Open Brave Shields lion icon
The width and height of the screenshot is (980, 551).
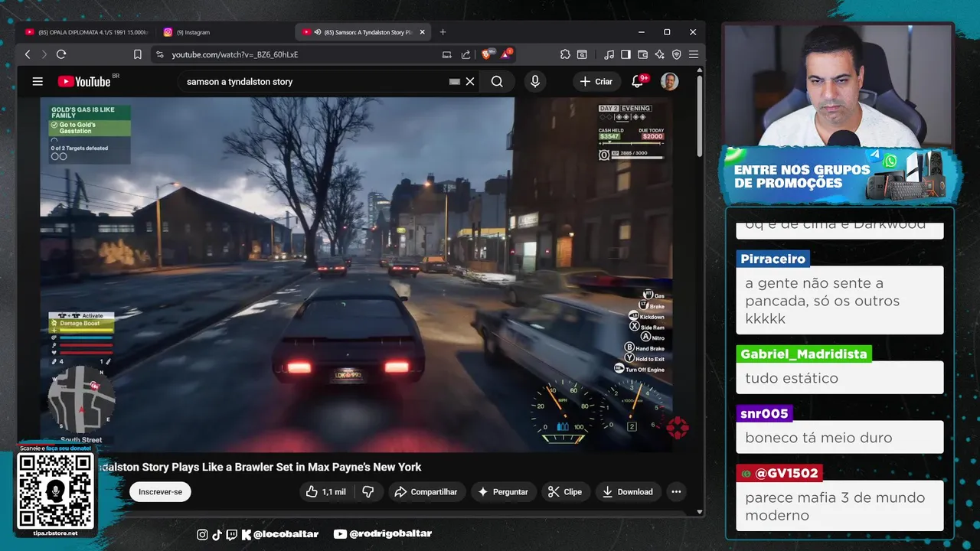tap(487, 54)
